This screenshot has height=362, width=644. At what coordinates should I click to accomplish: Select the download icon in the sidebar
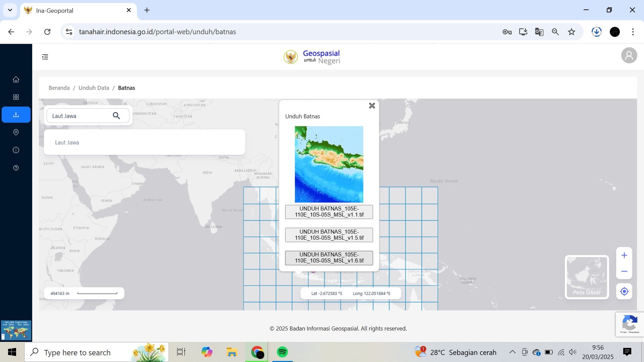point(16,115)
